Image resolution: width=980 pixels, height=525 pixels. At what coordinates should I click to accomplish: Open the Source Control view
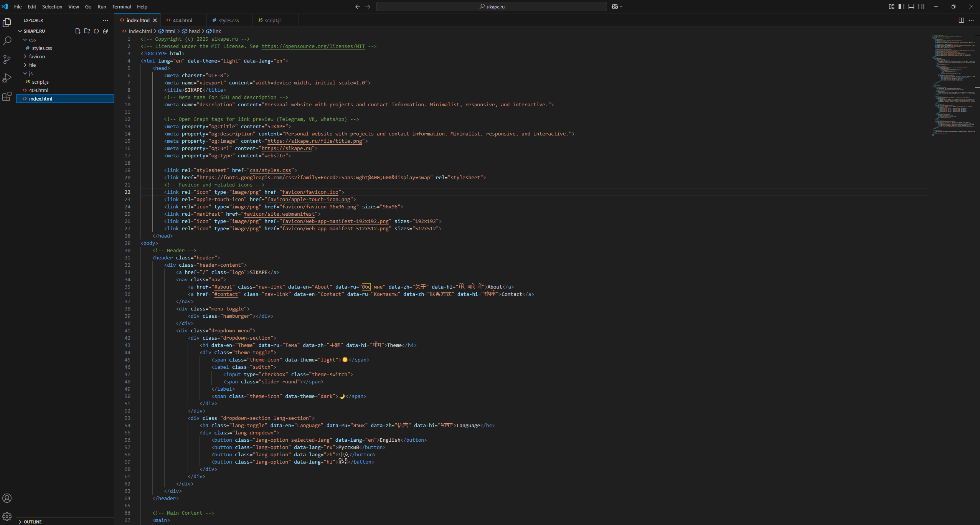click(7, 59)
